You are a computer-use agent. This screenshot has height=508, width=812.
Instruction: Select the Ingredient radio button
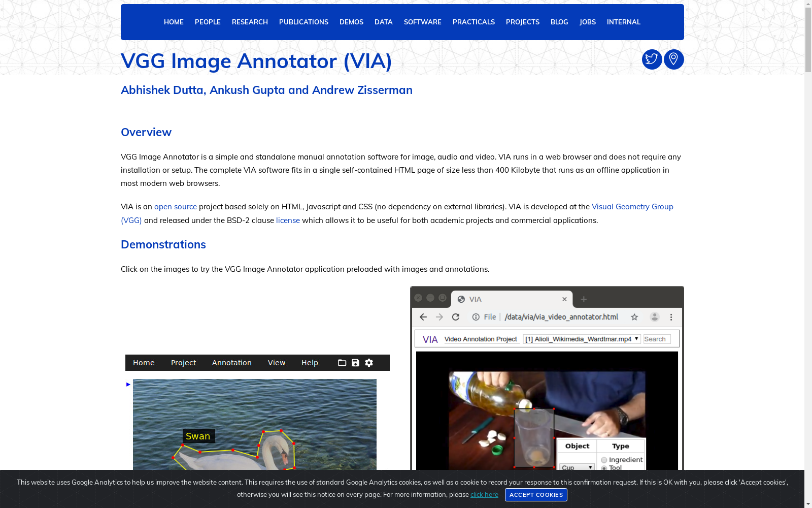(603, 459)
